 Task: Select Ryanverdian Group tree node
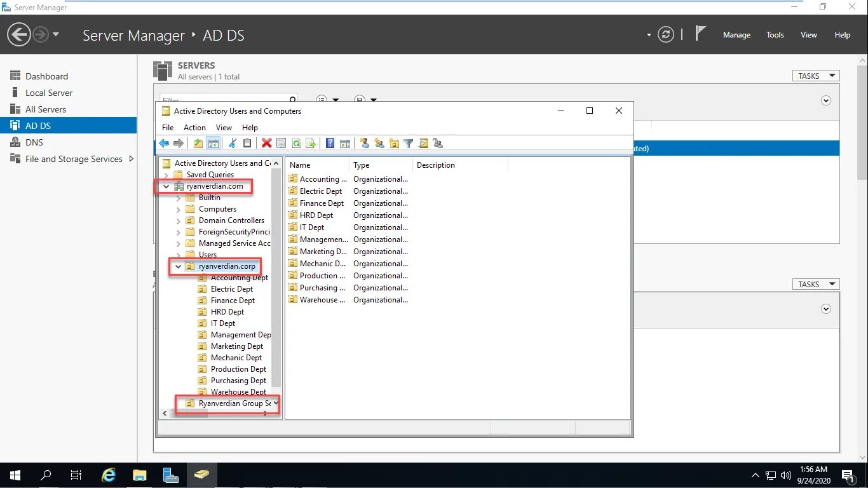point(234,403)
